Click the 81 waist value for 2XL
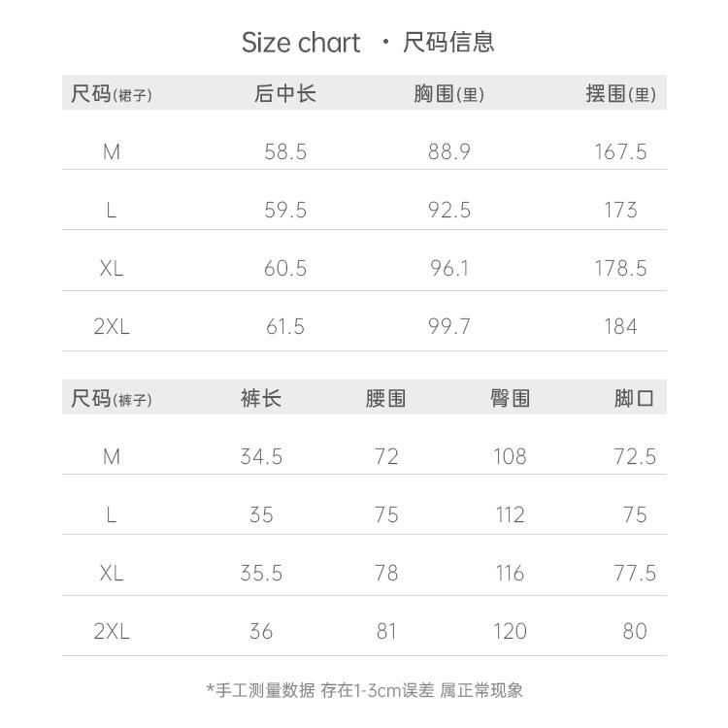728x728 pixels. [x=386, y=631]
